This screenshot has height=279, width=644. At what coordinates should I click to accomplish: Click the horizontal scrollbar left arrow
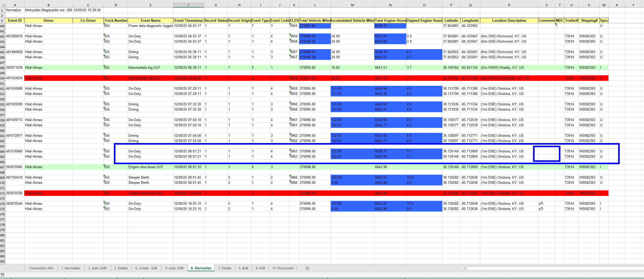tap(465, 268)
